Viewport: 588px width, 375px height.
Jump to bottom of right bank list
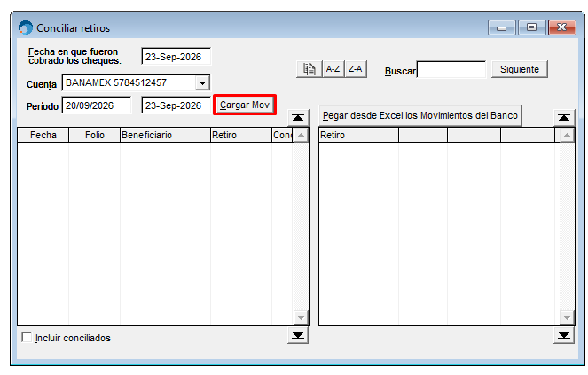point(564,335)
